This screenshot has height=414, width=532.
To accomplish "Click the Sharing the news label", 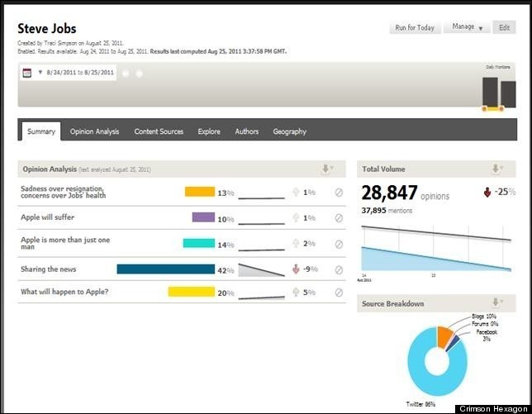I will coord(48,269).
